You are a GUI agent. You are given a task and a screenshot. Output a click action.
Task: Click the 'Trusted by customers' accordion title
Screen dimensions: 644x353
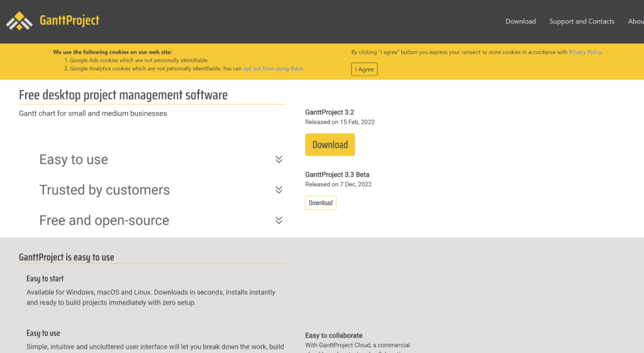(104, 190)
